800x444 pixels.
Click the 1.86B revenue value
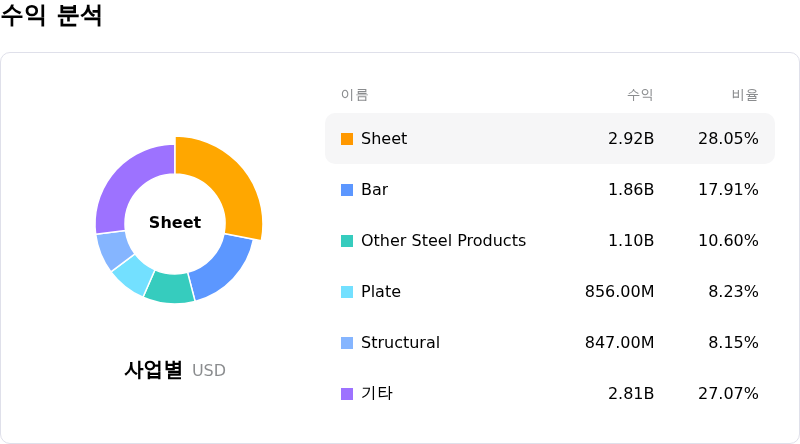(631, 189)
